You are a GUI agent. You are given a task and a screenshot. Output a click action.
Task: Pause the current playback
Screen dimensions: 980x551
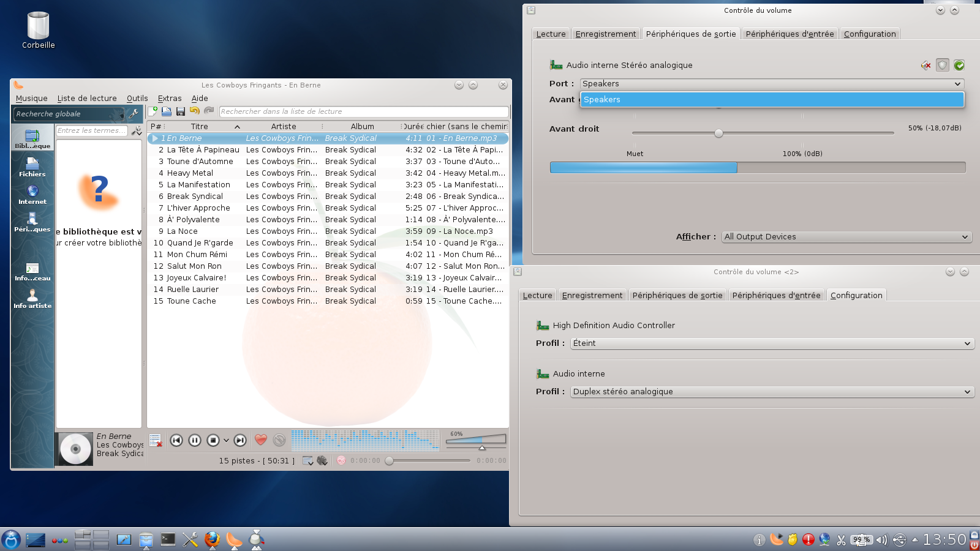coord(195,440)
